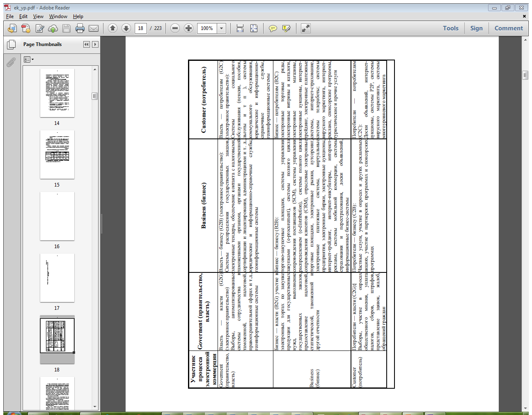Select the page 16 thumbnail
The image size is (532, 415).
[57, 216]
